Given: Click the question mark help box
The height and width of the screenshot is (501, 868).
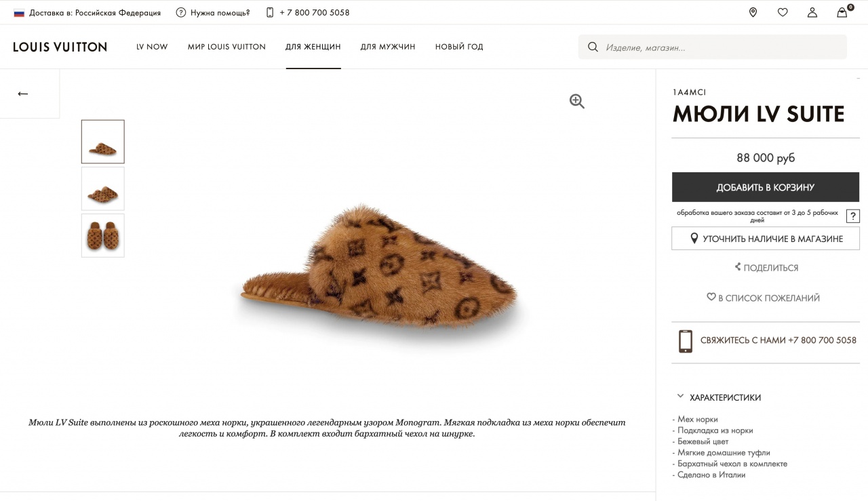Looking at the screenshot, I should [x=853, y=216].
